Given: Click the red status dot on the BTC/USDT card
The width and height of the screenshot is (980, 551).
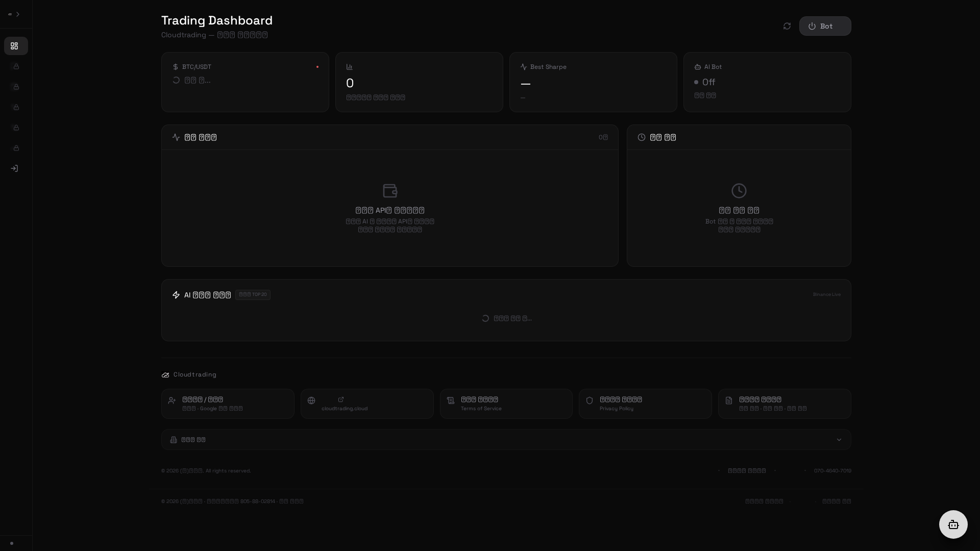Looking at the screenshot, I should pos(317,66).
